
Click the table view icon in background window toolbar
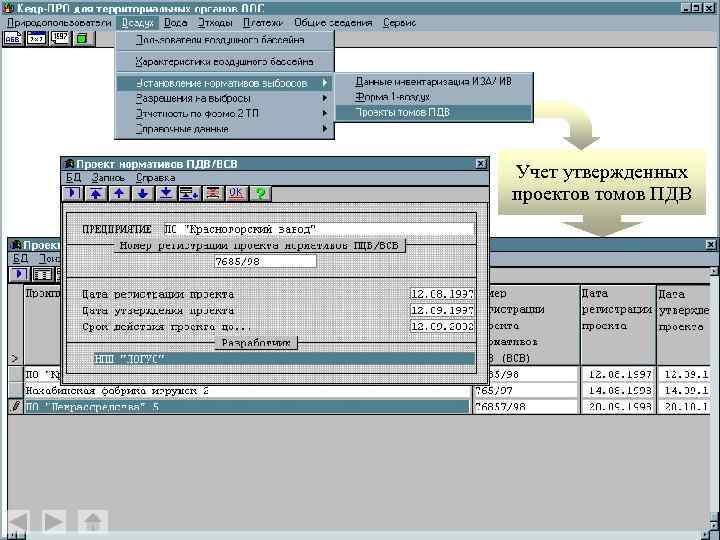(x=42, y=274)
